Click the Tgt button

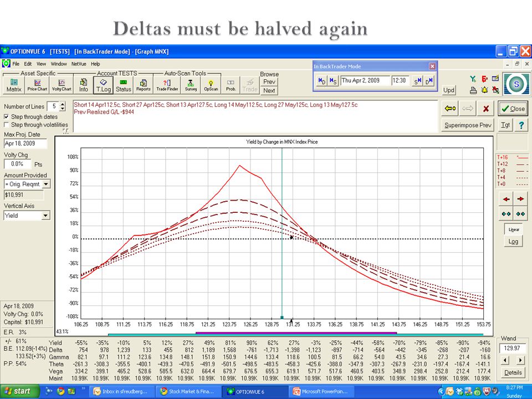(x=505, y=125)
